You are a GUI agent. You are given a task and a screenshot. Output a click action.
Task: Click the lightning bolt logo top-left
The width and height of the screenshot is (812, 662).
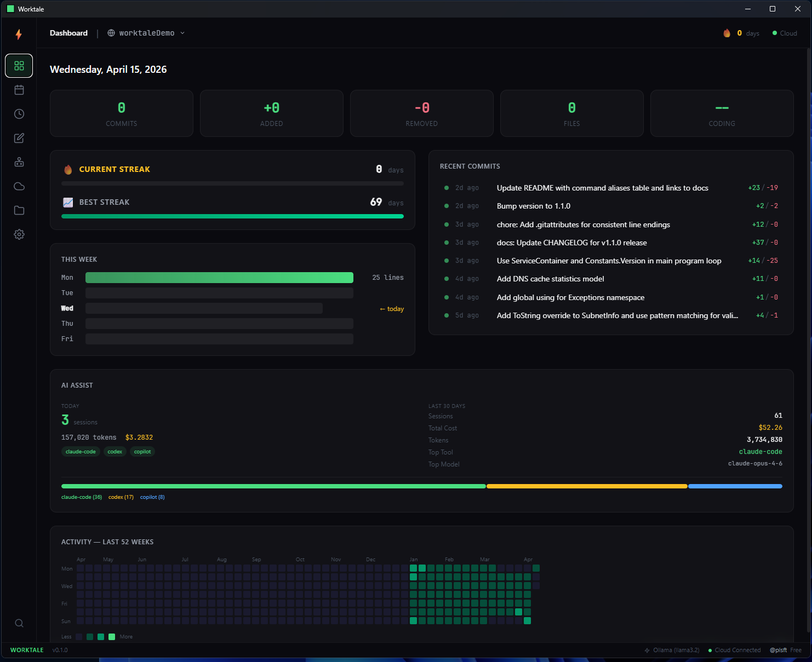click(19, 34)
